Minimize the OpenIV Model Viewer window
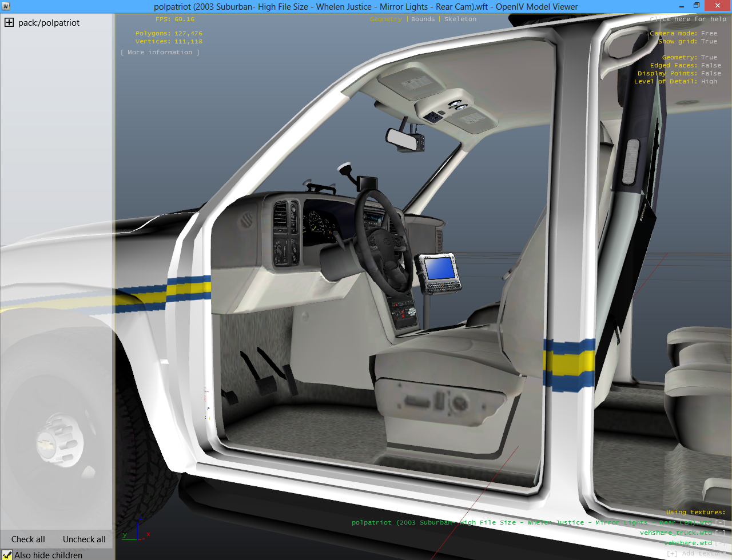This screenshot has width=732, height=560. click(682, 6)
